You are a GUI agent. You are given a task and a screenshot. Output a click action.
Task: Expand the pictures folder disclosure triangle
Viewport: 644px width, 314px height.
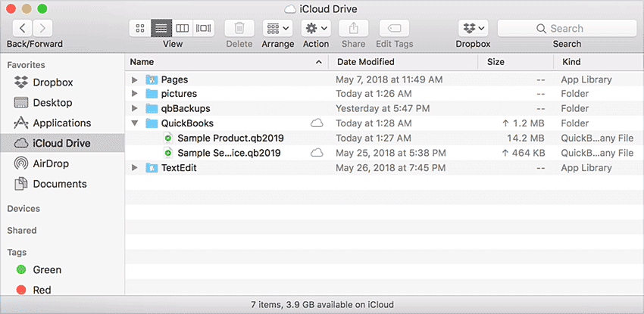[x=134, y=94]
